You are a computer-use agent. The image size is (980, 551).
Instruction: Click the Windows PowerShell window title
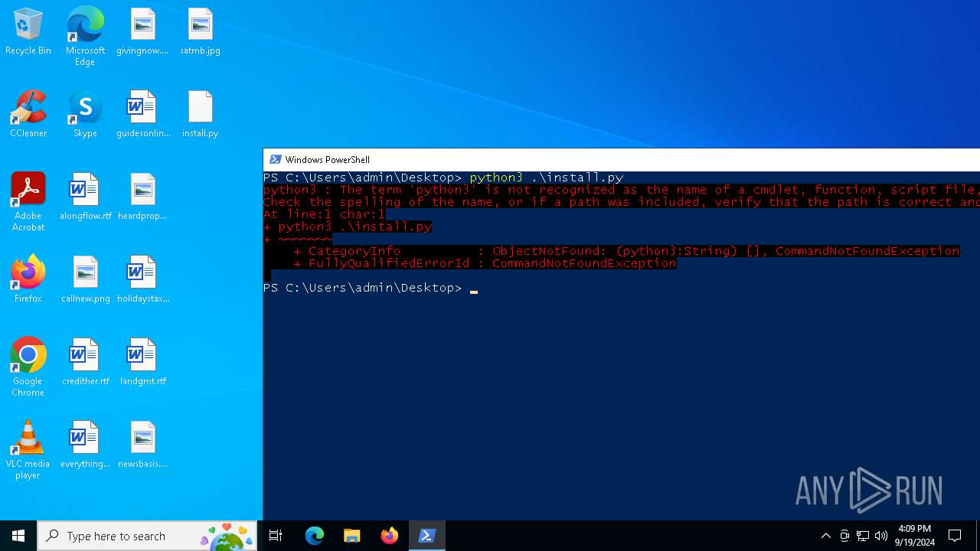327,160
